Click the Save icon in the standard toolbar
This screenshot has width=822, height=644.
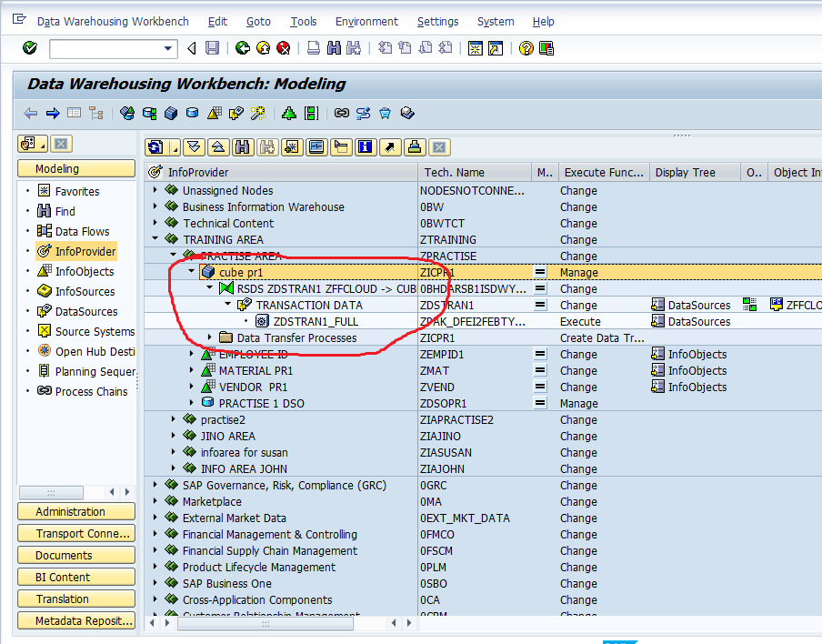211,48
